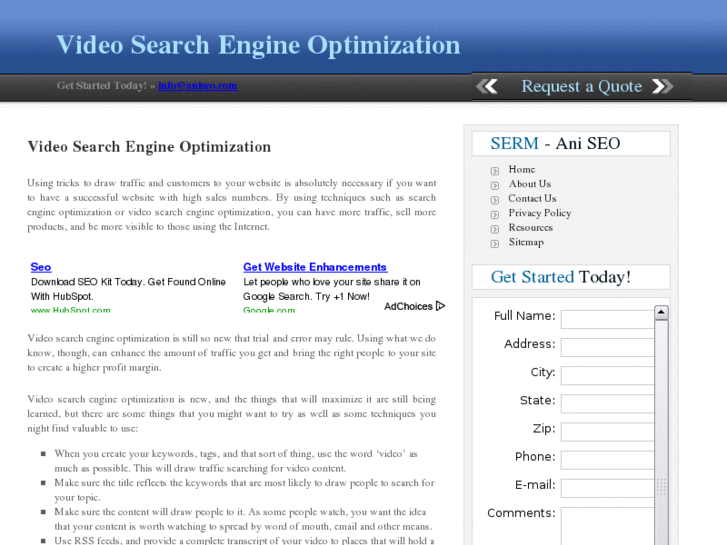Click the Request a Quote button

tap(581, 86)
